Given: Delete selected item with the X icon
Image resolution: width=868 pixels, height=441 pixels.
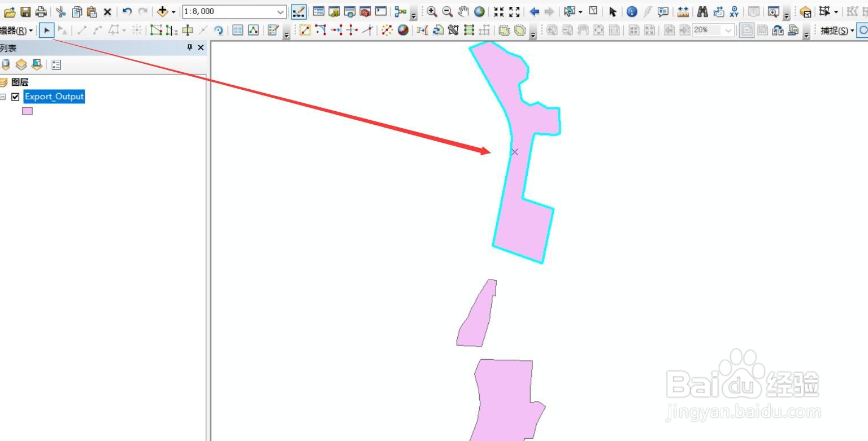Looking at the screenshot, I should [107, 11].
